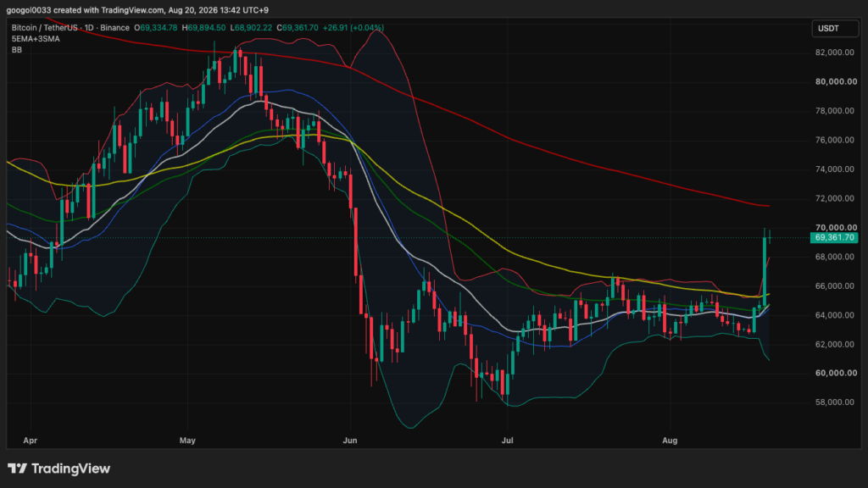
Task: Select the 5EMA+3SMA indicator legend
Action: click(36, 39)
